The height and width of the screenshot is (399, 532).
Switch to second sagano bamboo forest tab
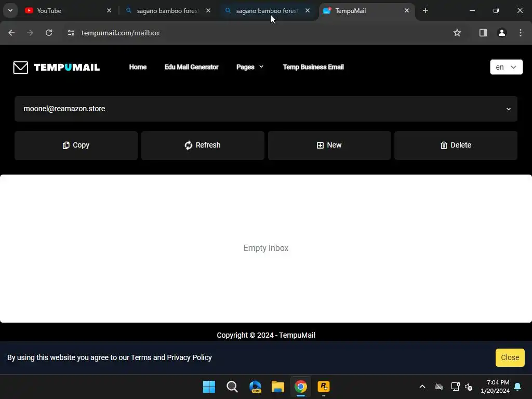point(267,10)
